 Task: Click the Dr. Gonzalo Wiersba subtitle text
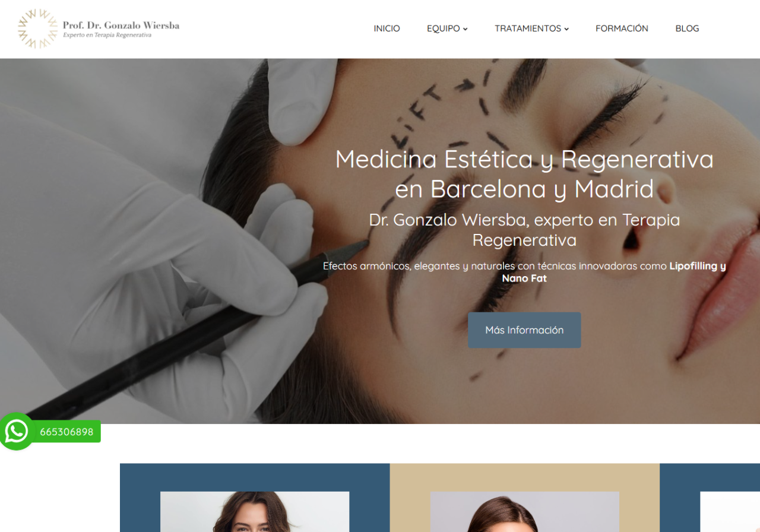coord(524,230)
